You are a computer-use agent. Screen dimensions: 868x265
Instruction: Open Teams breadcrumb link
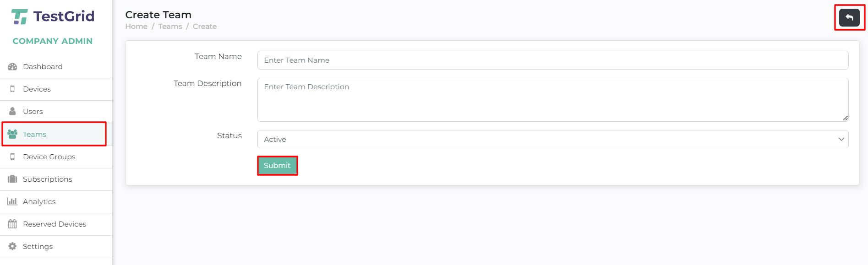[170, 27]
